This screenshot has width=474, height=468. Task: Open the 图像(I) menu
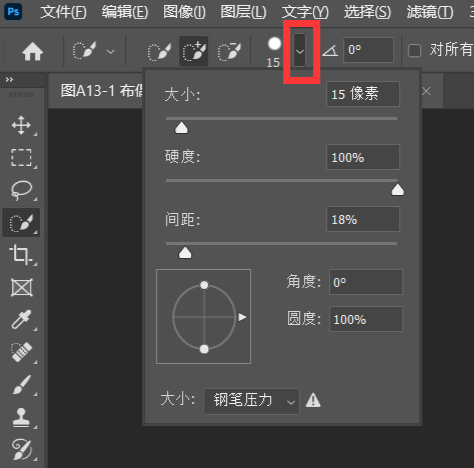[x=184, y=12]
